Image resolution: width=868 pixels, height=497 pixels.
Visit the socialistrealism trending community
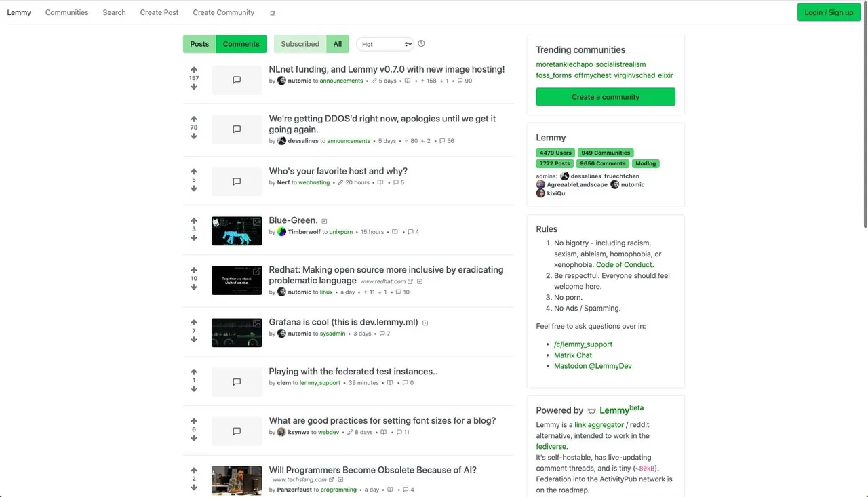point(620,64)
